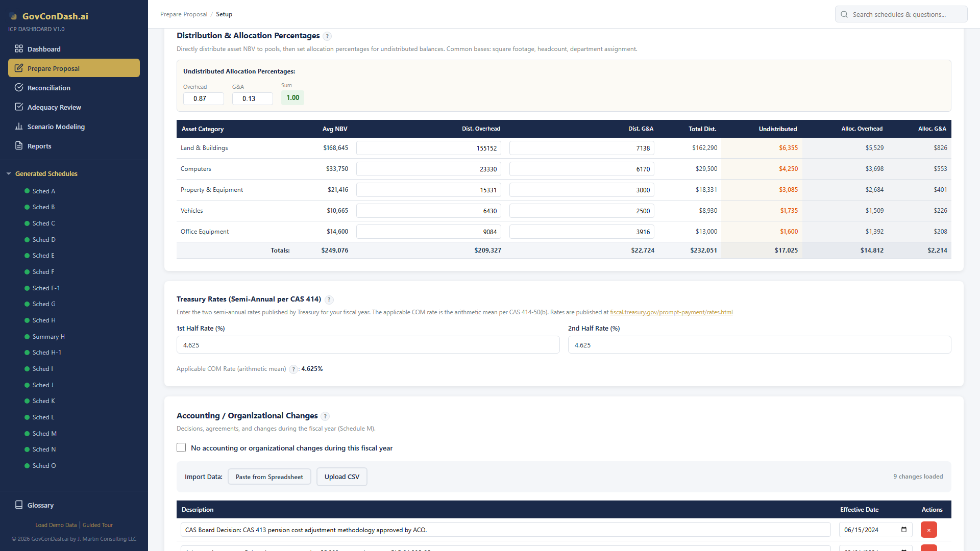This screenshot has width=980, height=551.
Task: Open the Effective Date calendar picker
Action: (903, 530)
